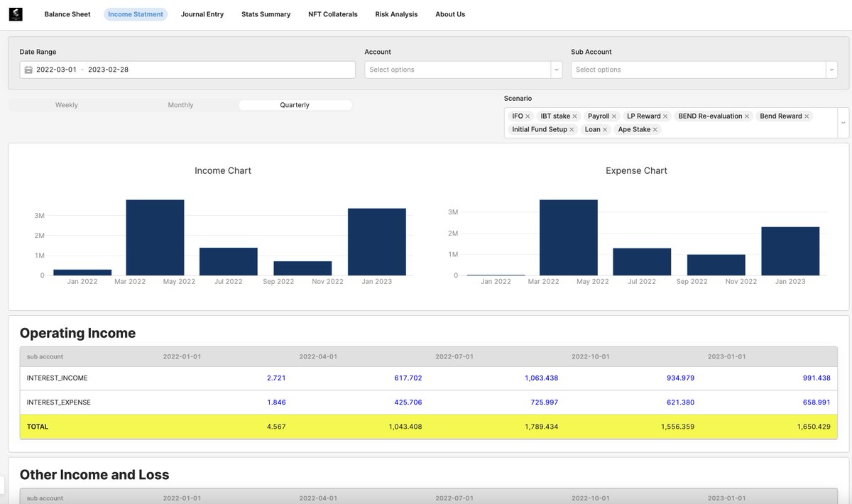The image size is (852, 504).
Task: Click the Jul 2022 income chart bar
Action: [229, 262]
